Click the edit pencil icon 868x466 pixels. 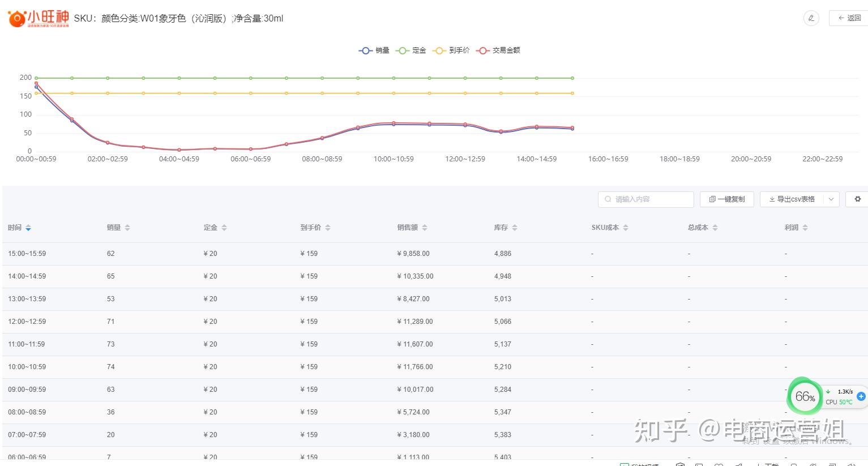pos(811,18)
